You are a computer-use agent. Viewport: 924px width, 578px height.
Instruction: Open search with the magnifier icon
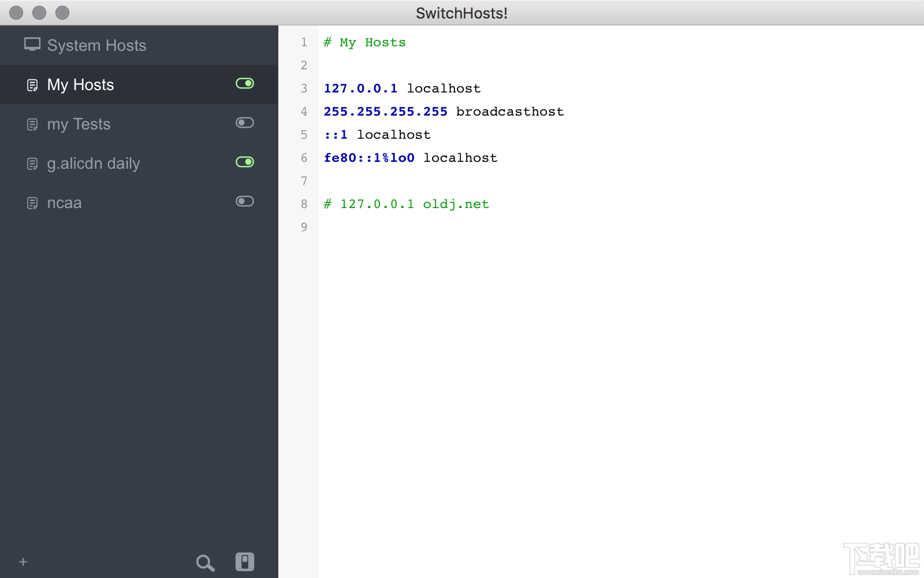[x=205, y=562]
